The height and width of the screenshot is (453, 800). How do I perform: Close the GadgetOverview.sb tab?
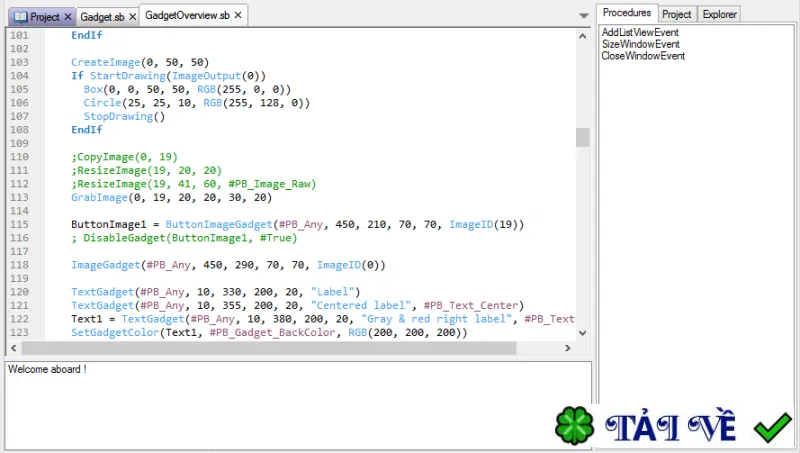point(238,15)
